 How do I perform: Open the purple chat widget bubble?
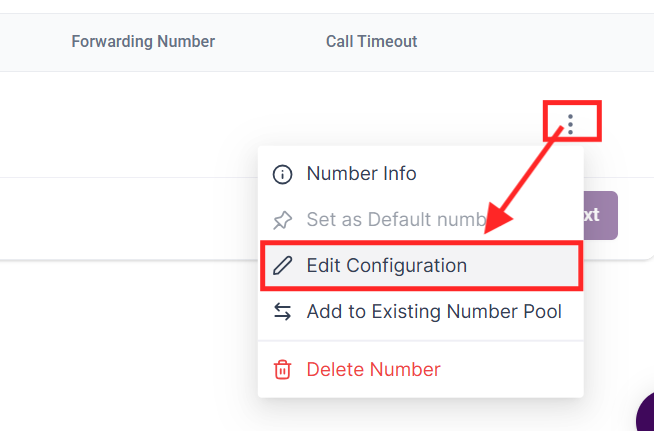coord(646,414)
